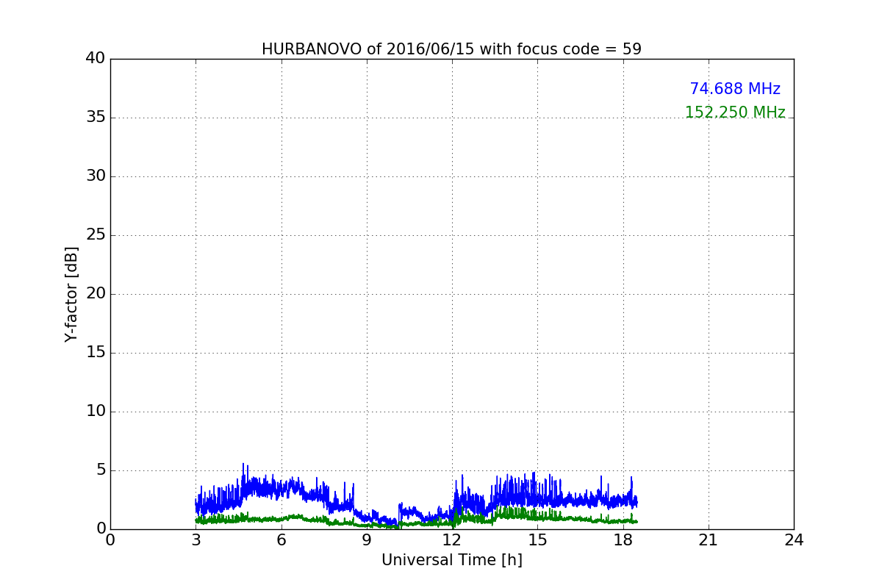The image size is (882, 588).
Task: Click x-axis tick label 6
Action: click(282, 539)
